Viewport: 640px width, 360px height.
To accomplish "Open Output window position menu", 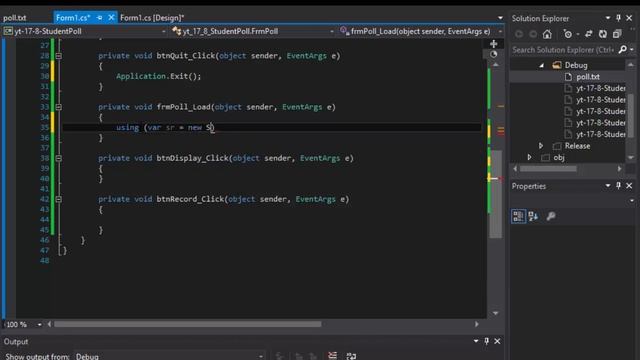I will point(476,341).
